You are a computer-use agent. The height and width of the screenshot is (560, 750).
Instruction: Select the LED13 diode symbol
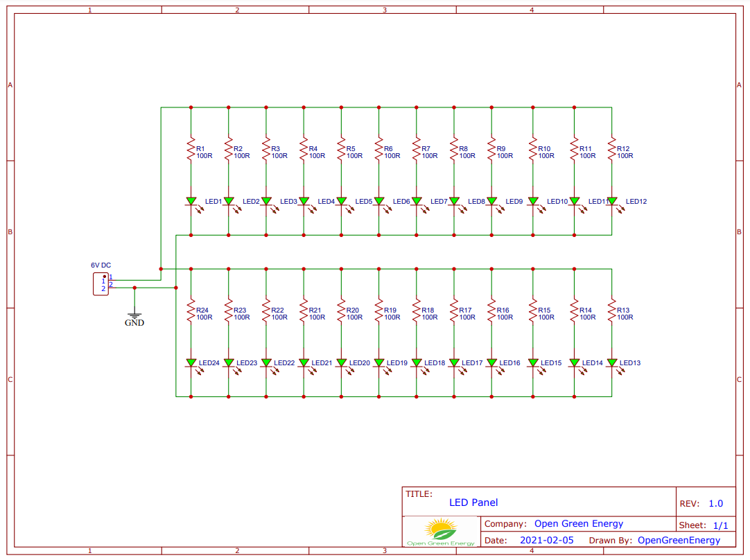click(611, 362)
